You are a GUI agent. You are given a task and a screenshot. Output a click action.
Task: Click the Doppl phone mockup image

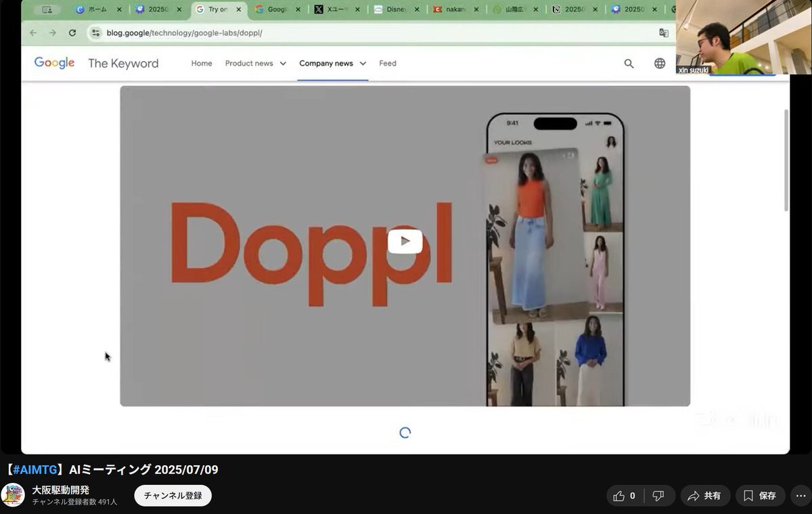[x=556, y=260]
